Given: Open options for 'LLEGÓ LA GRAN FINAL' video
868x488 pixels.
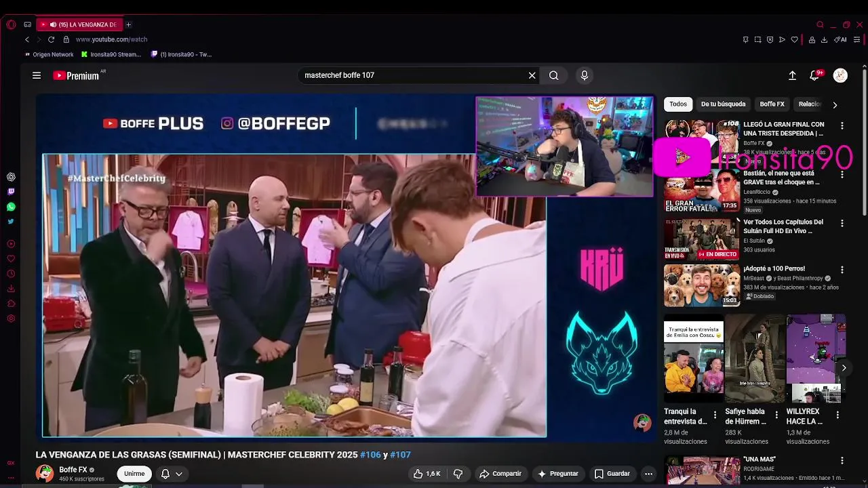Looking at the screenshot, I should point(842,126).
